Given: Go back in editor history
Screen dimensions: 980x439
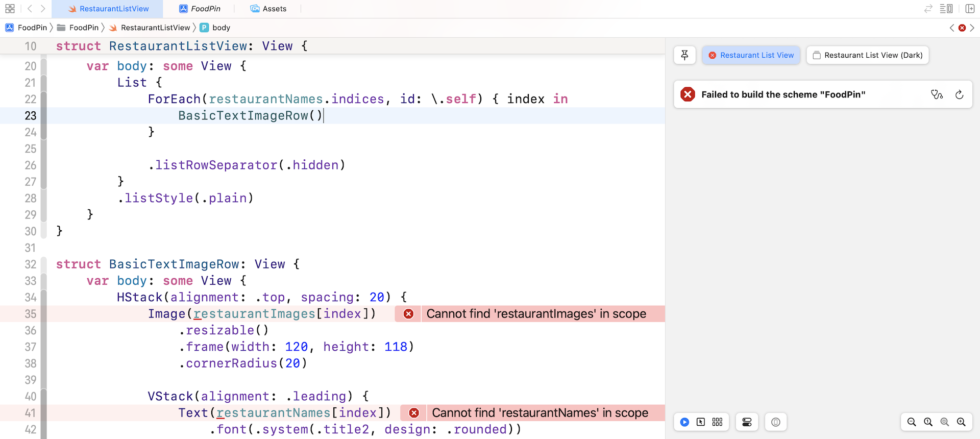Looking at the screenshot, I should click(30, 9).
